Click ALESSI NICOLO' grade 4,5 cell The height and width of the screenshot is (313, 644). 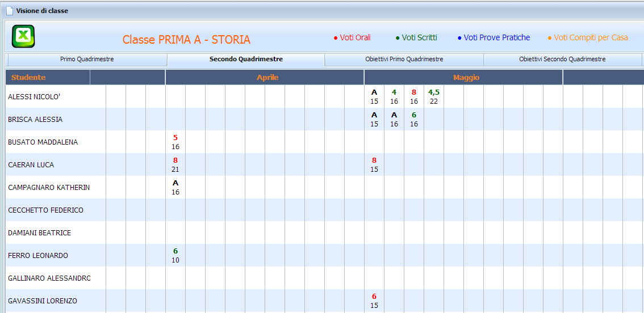click(x=434, y=92)
